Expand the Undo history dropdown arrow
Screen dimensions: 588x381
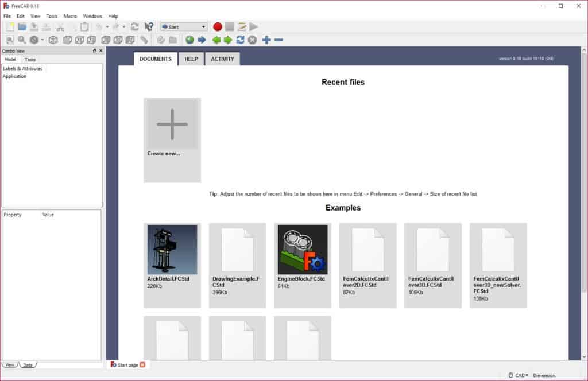coord(107,26)
